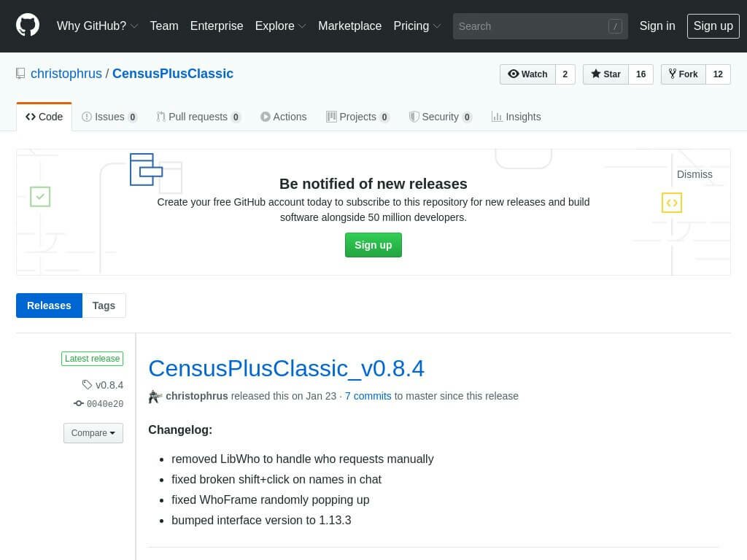The height and width of the screenshot is (560, 747).
Task: Select the Code tab
Action: coord(44,117)
